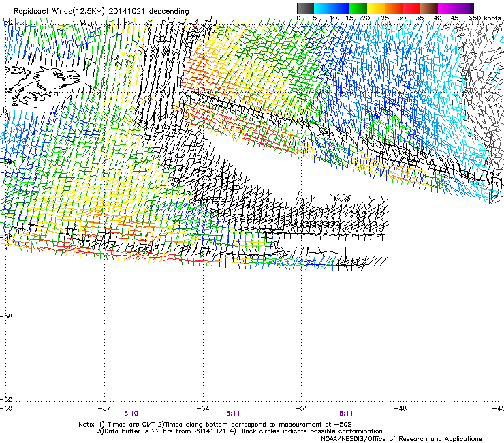Click the '-51' longitude label on bottom axis
504x443 pixels.
pos(302,408)
